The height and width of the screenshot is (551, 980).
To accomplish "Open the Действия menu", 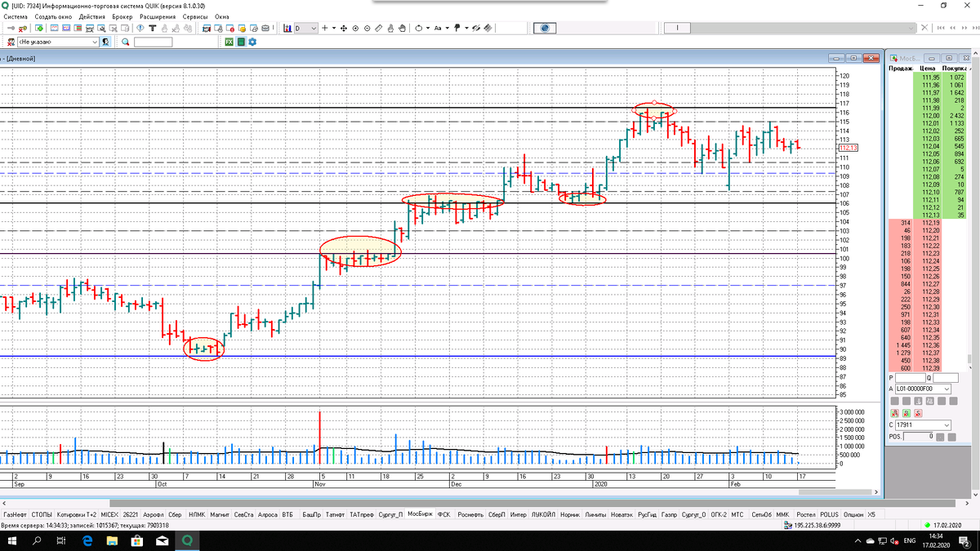I will point(92,16).
